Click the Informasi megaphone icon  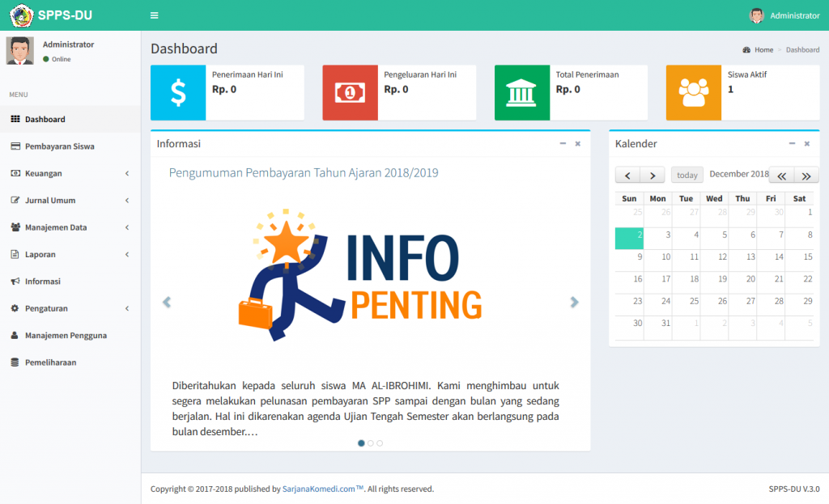[x=15, y=281]
